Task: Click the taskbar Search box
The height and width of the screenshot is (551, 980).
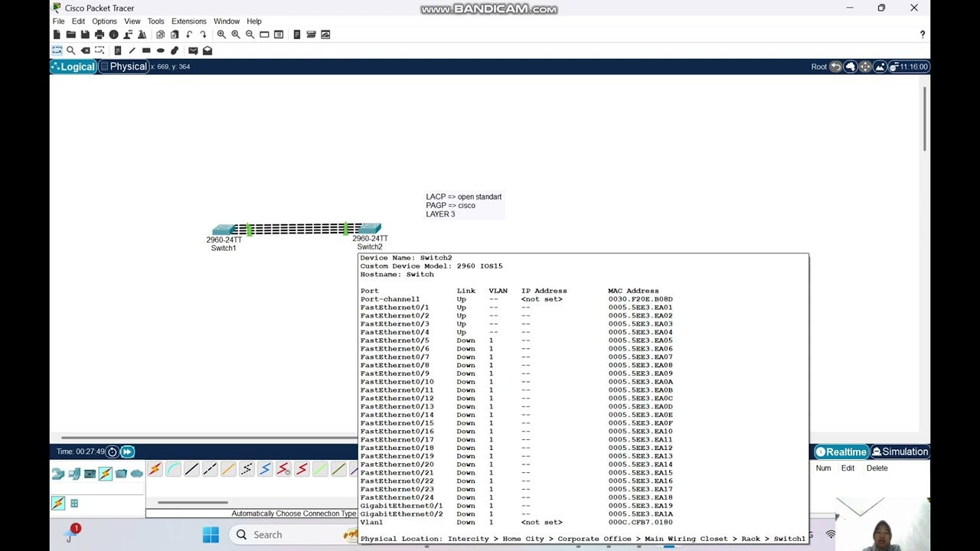Action: click(295, 535)
